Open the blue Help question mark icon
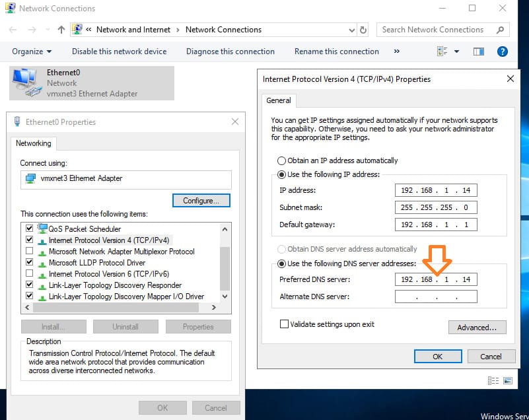This screenshot has height=420, width=529. (502, 52)
